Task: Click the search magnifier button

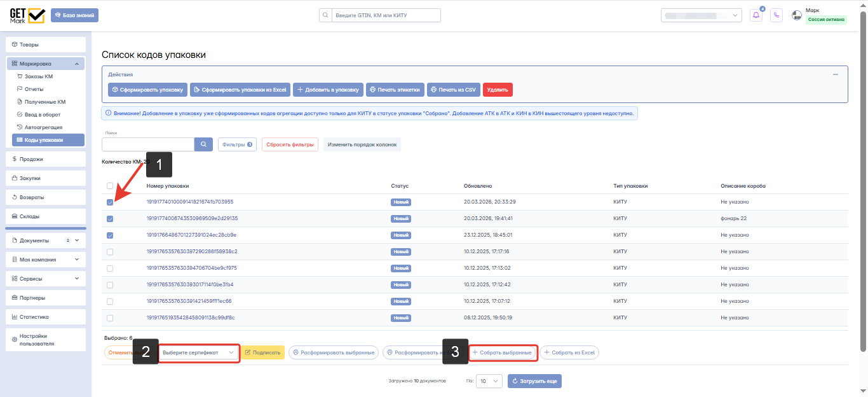Action: 203,144
